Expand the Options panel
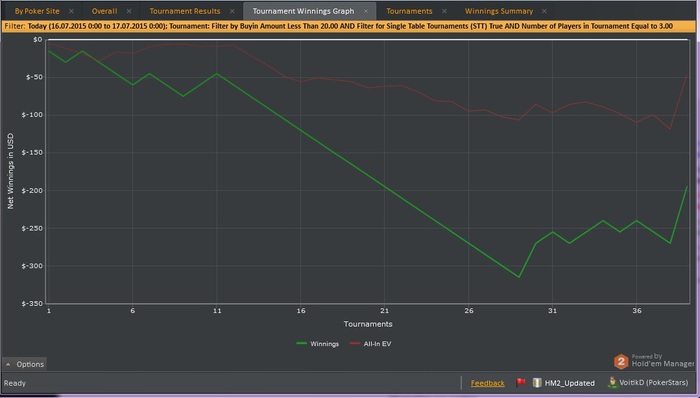 point(25,364)
